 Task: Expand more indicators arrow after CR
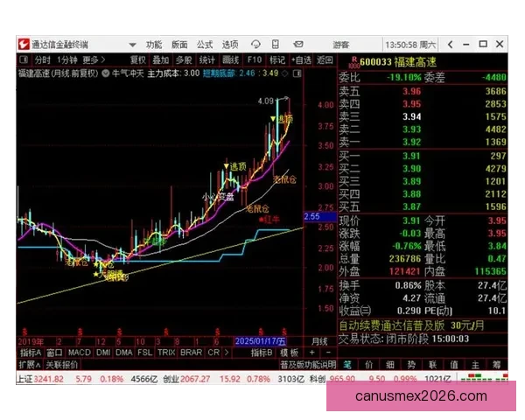point(227,353)
